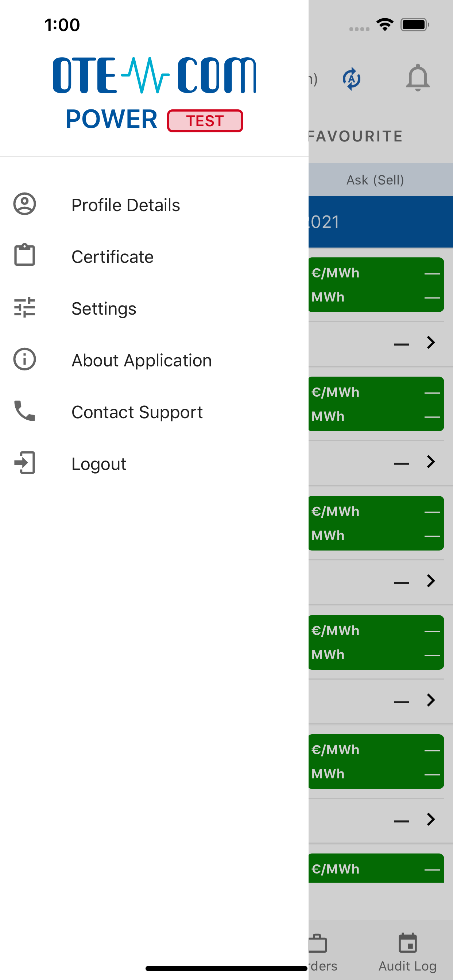Tap the fourth green ask price card
Screen dimensions: 453x980
pos(376,642)
